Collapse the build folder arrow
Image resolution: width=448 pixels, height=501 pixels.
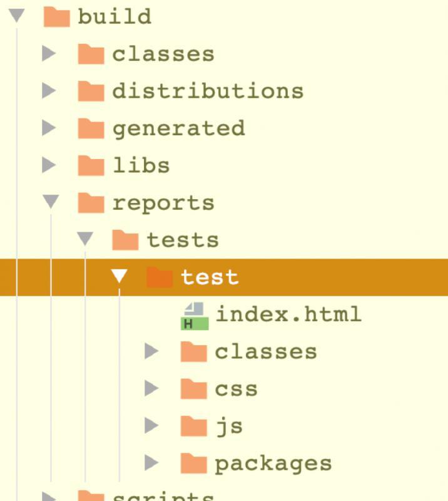(17, 16)
